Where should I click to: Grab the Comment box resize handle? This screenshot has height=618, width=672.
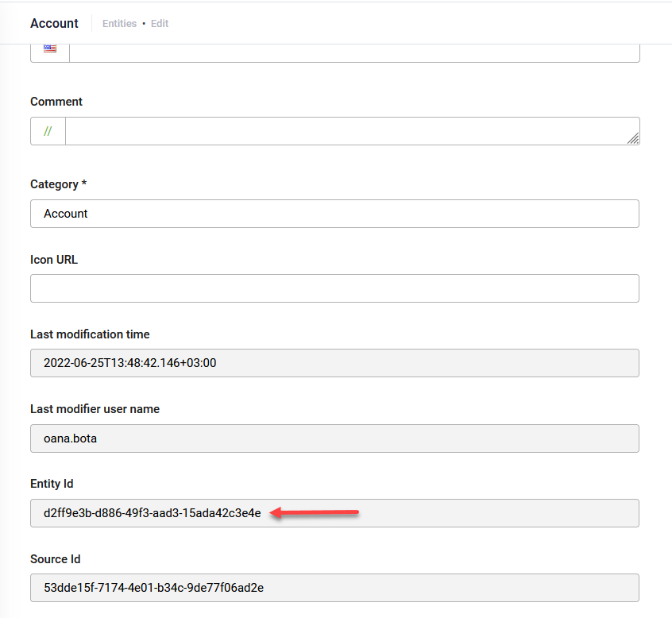(632, 138)
